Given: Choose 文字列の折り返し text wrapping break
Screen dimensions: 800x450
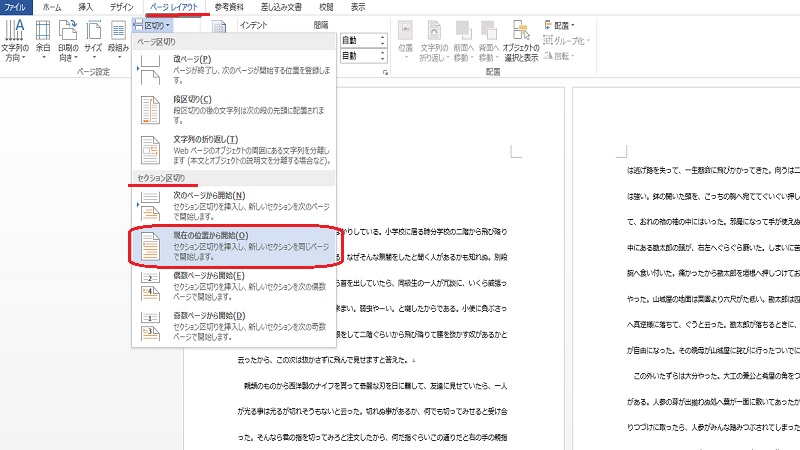Looking at the screenshot, I should click(234, 149).
